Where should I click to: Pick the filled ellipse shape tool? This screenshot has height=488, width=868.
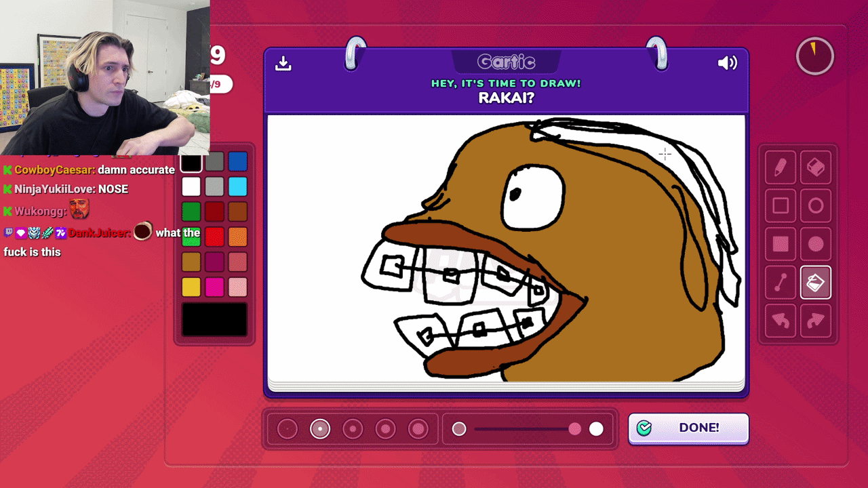tap(816, 244)
